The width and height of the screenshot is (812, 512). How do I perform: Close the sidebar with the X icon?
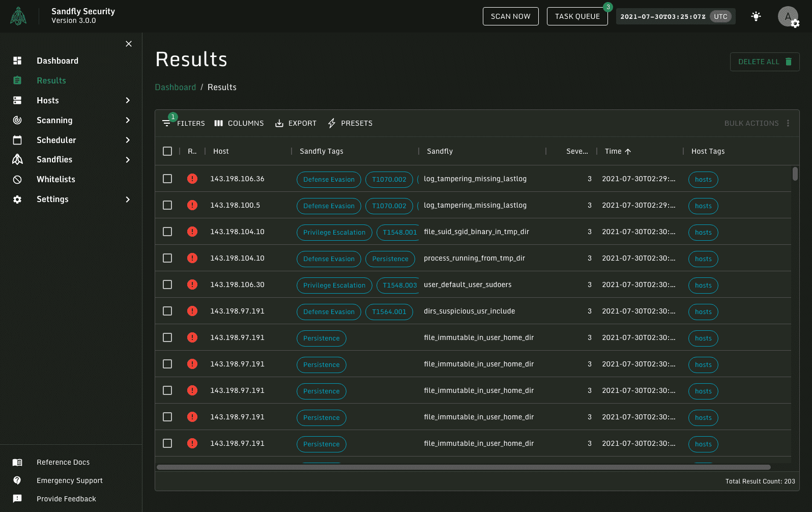tap(129, 44)
